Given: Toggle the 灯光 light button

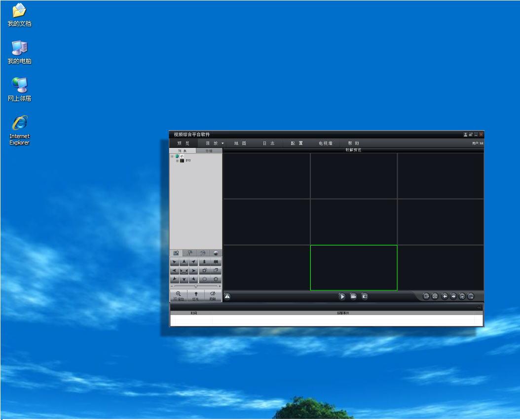Looking at the screenshot, I should [x=196, y=296].
